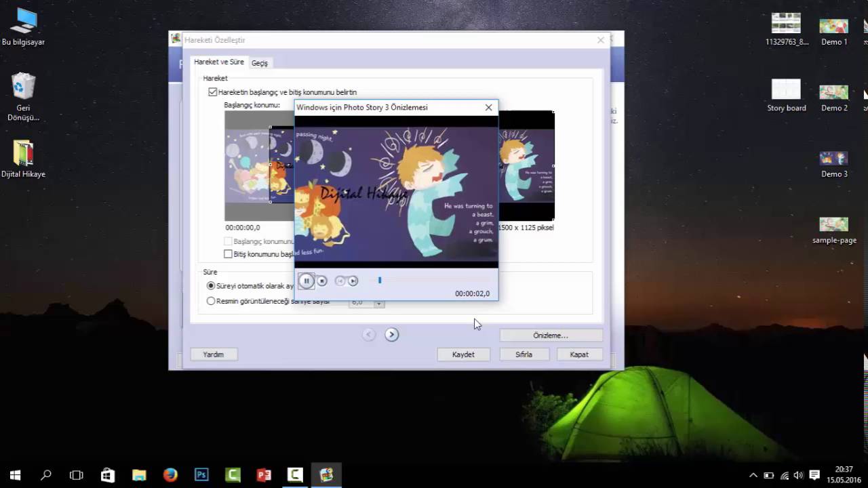Select the Demo 2 desktop image
Screen dimensions: 868x488
point(834,97)
